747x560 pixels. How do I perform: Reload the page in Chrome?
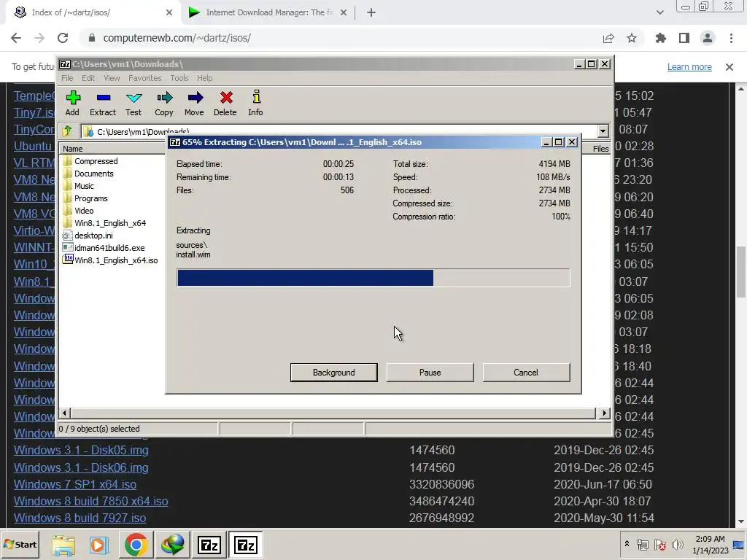point(63,38)
